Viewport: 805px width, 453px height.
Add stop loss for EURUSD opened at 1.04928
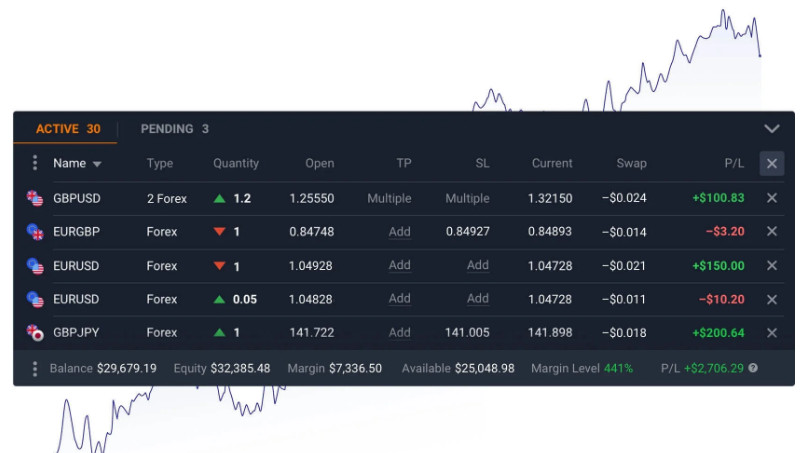click(x=477, y=265)
